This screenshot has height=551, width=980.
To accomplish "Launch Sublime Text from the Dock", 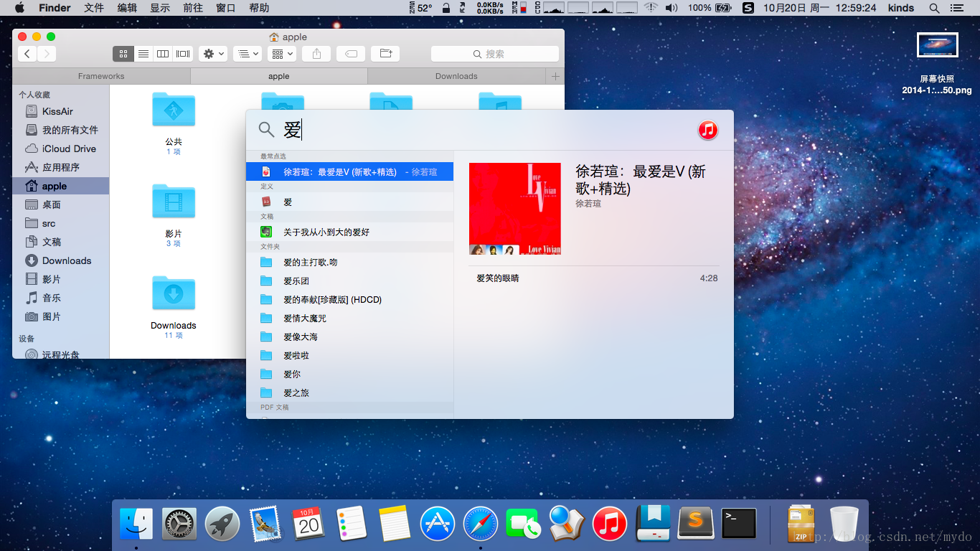I will (696, 524).
